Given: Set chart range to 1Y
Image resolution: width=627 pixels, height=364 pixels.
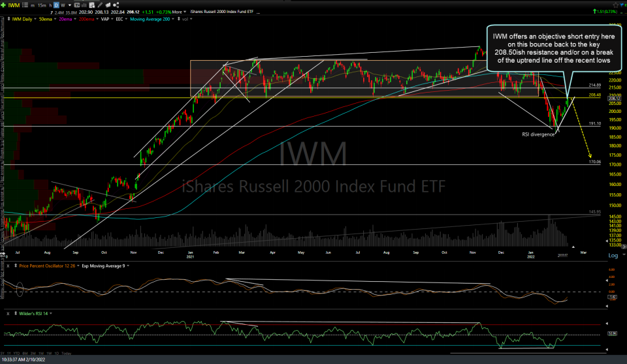Looking at the screenshot, I should [x=9, y=353].
